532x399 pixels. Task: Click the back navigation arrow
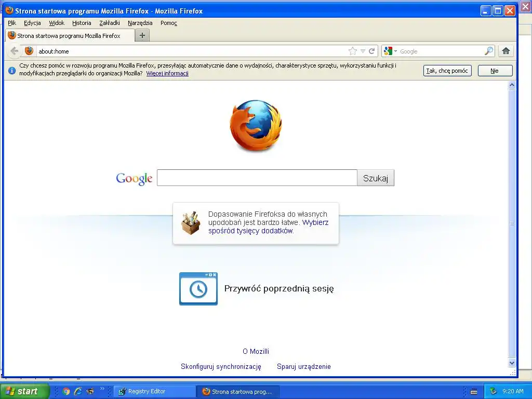tap(14, 51)
